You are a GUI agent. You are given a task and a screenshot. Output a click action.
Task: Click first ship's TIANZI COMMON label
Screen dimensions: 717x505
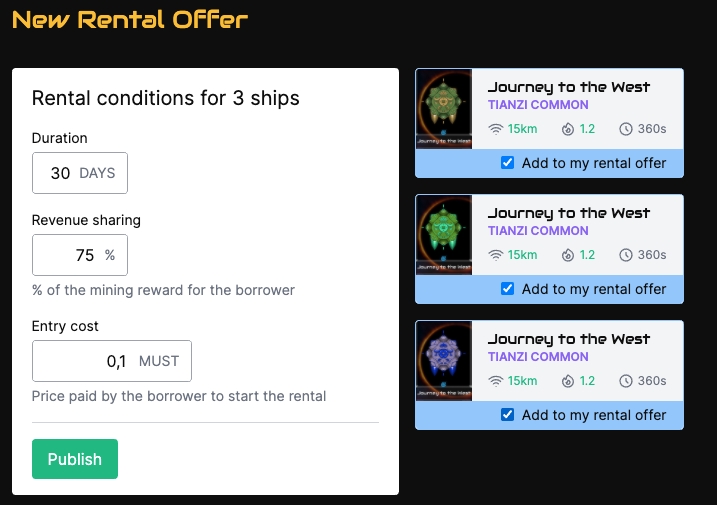coord(538,105)
